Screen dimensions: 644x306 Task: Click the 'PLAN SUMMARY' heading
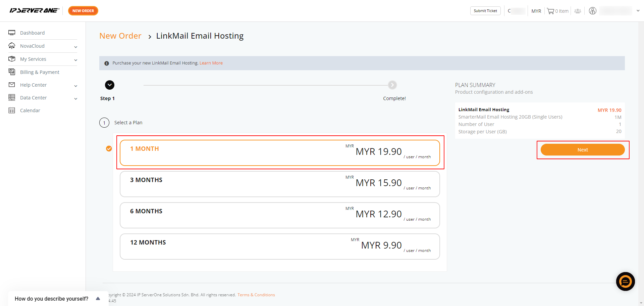tap(475, 85)
